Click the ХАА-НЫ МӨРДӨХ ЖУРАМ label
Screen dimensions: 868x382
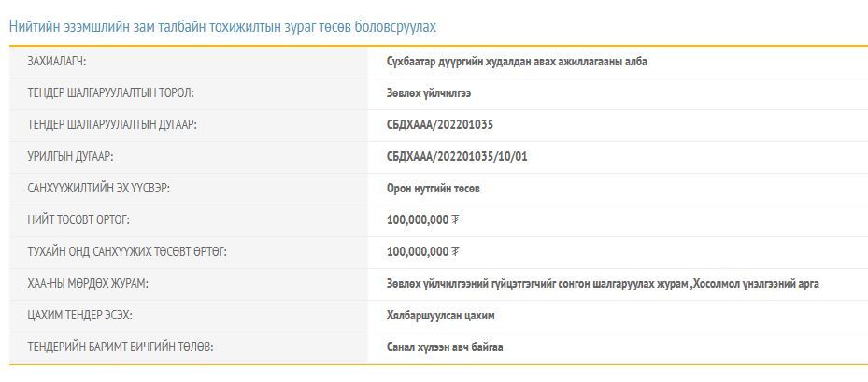coord(89,284)
